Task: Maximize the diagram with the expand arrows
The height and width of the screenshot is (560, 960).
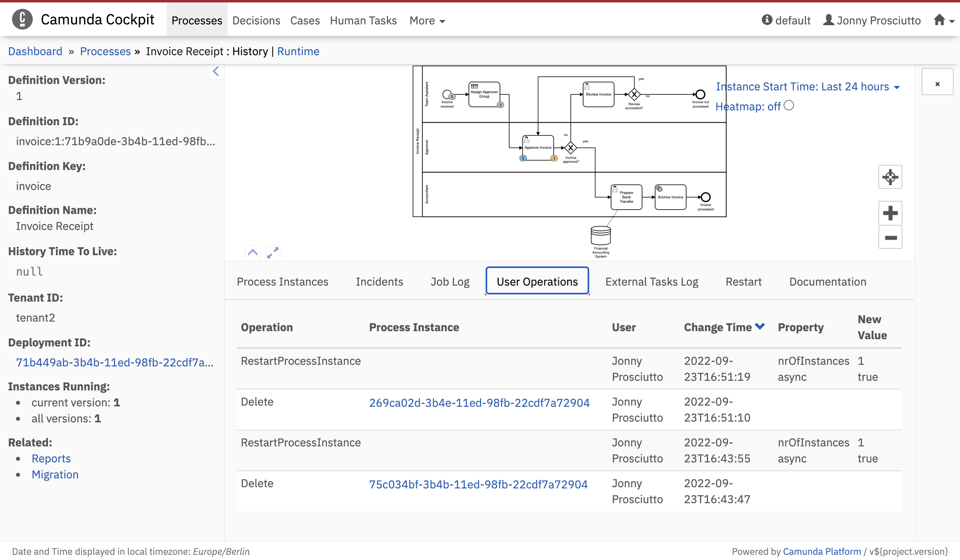Action: 273,252
